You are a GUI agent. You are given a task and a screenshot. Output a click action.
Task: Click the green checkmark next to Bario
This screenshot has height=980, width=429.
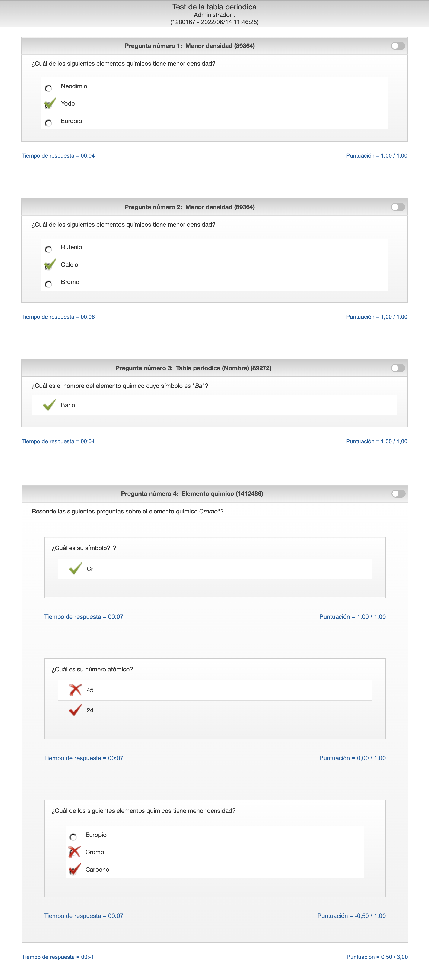50,405
